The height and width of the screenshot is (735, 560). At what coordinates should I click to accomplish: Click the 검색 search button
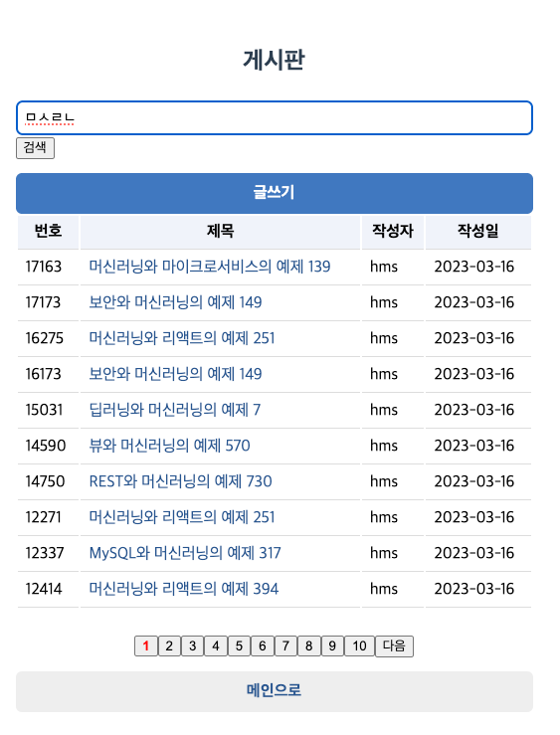point(35,148)
